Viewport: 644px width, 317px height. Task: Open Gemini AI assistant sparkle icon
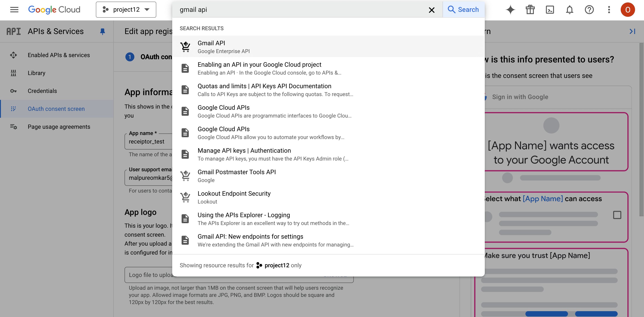pyautogui.click(x=510, y=10)
